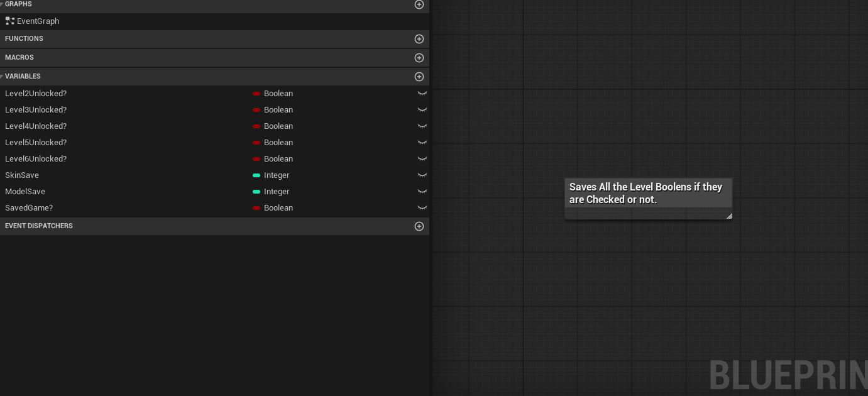Screen dimensions: 868x396
Task: Select the Level5Unlocked? variable
Action: (36, 143)
